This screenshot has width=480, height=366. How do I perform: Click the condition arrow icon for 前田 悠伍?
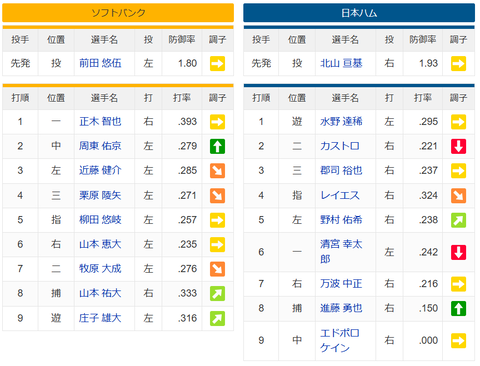217,63
